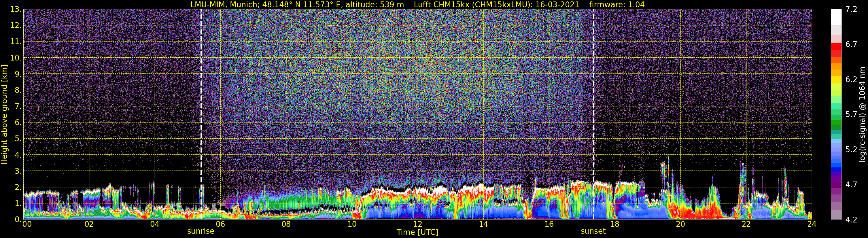Click 'altitude: 539 m' in the title

click(375, 5)
